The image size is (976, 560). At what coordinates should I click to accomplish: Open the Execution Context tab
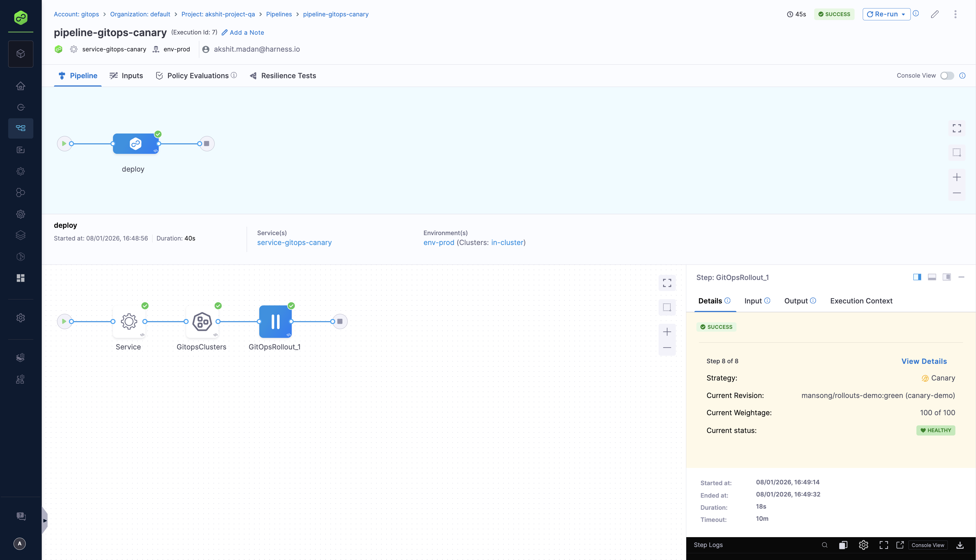(x=861, y=301)
